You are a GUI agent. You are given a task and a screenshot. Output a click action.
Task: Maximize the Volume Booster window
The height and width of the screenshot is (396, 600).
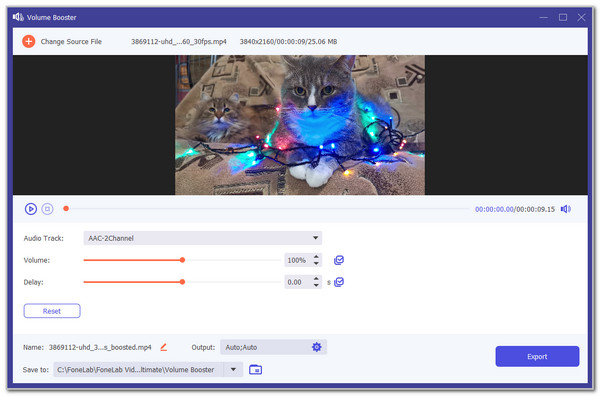pos(562,17)
